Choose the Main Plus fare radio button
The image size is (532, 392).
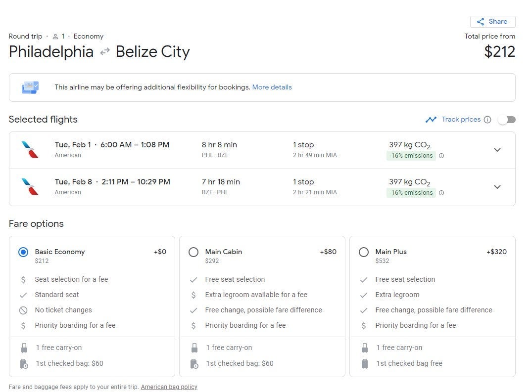tap(364, 252)
